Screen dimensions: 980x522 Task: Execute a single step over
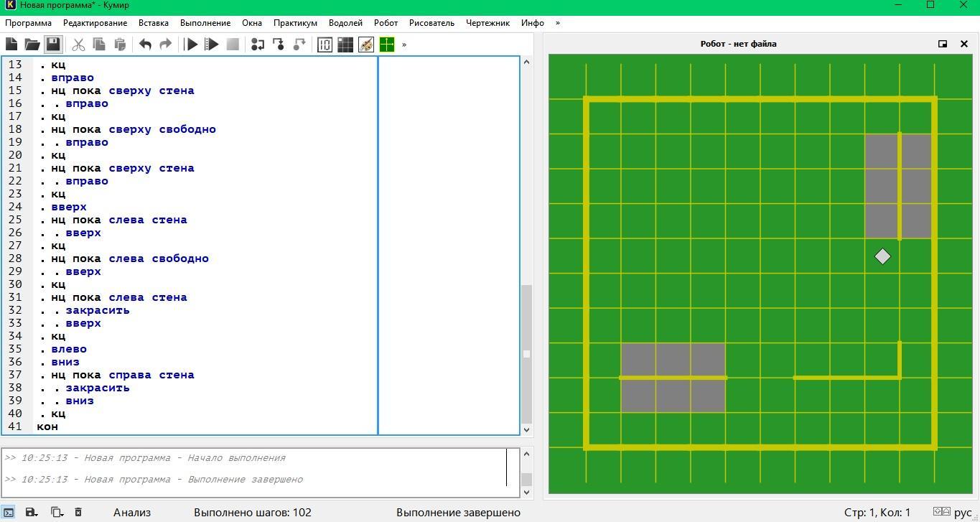click(x=258, y=45)
